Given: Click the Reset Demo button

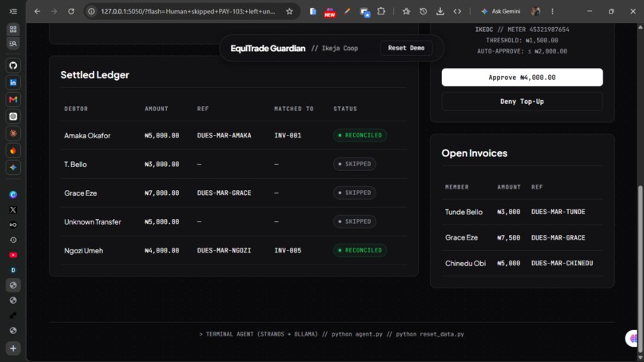Looking at the screenshot, I should click(x=406, y=48).
